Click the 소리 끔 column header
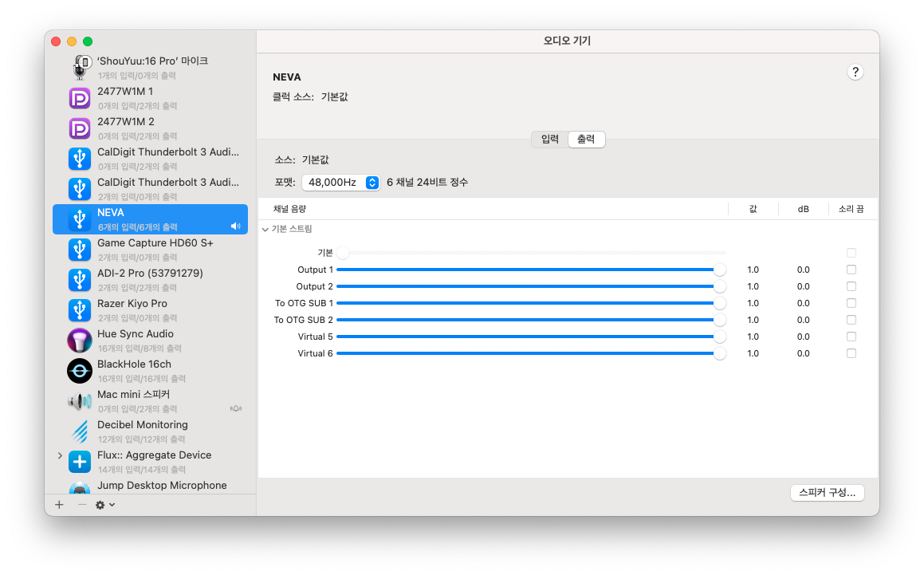This screenshot has height=575, width=924. point(851,210)
